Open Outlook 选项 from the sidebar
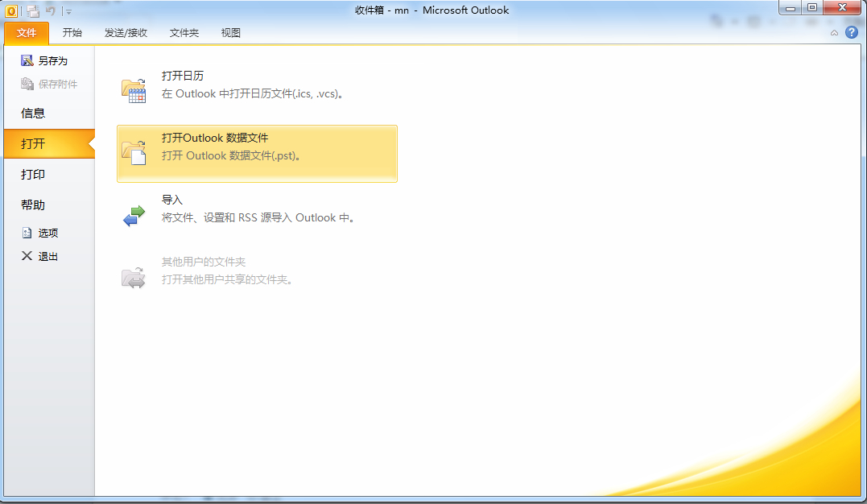 (39, 233)
